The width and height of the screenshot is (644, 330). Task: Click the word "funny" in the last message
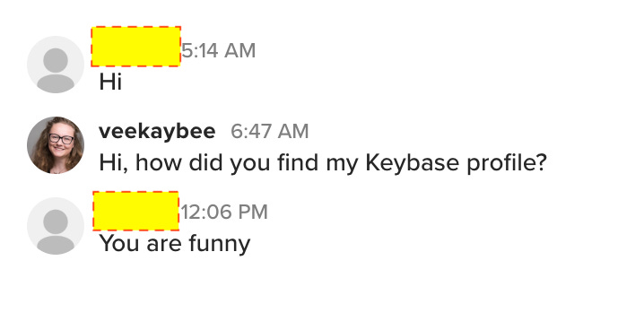coord(220,244)
